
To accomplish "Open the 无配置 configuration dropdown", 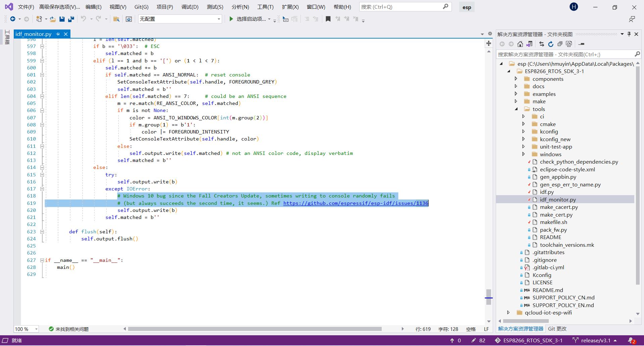I will (x=219, y=19).
